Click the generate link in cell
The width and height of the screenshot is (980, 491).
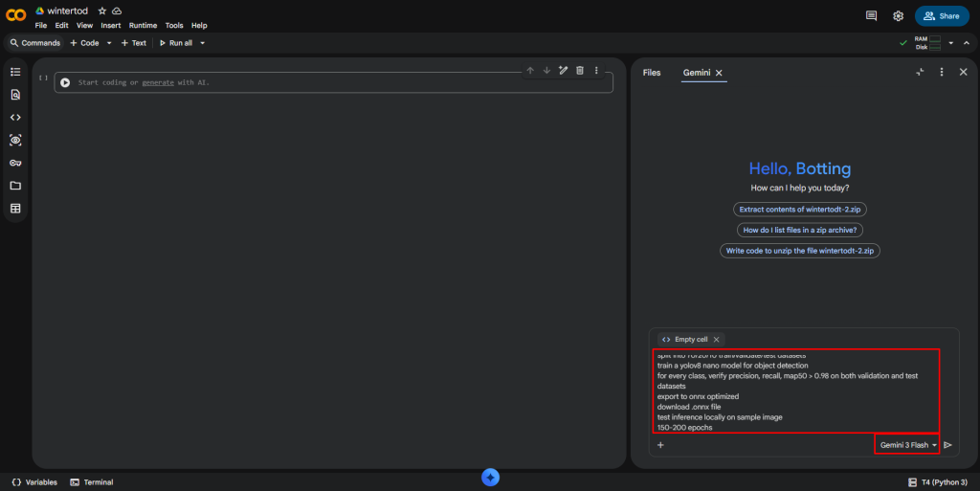158,82
